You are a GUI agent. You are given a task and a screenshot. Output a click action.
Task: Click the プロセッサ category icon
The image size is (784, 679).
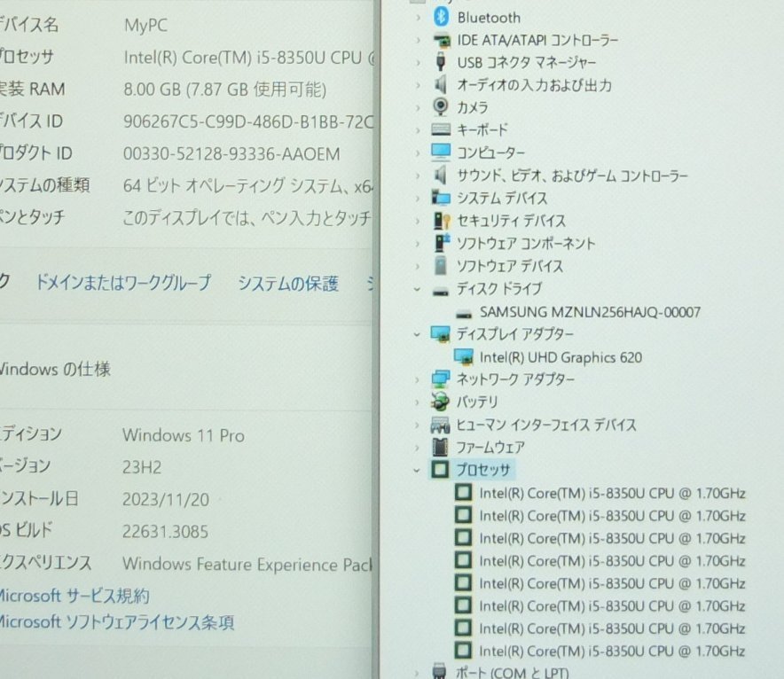(x=440, y=469)
